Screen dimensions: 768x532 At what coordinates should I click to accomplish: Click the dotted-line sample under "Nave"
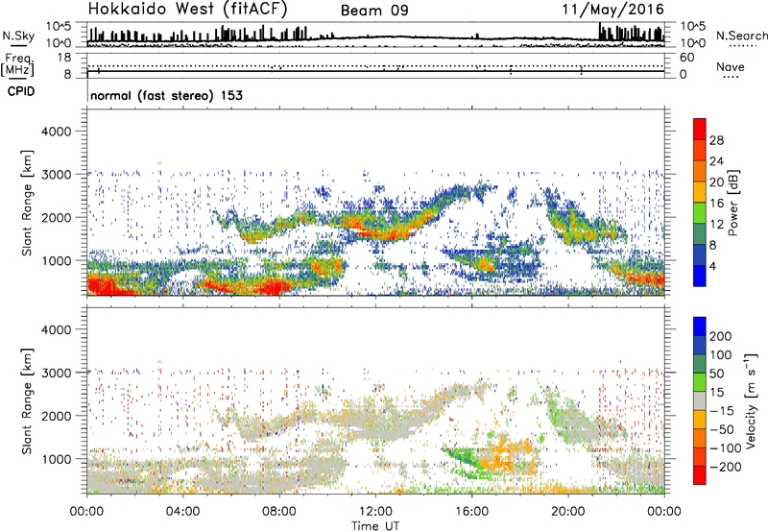732,78
